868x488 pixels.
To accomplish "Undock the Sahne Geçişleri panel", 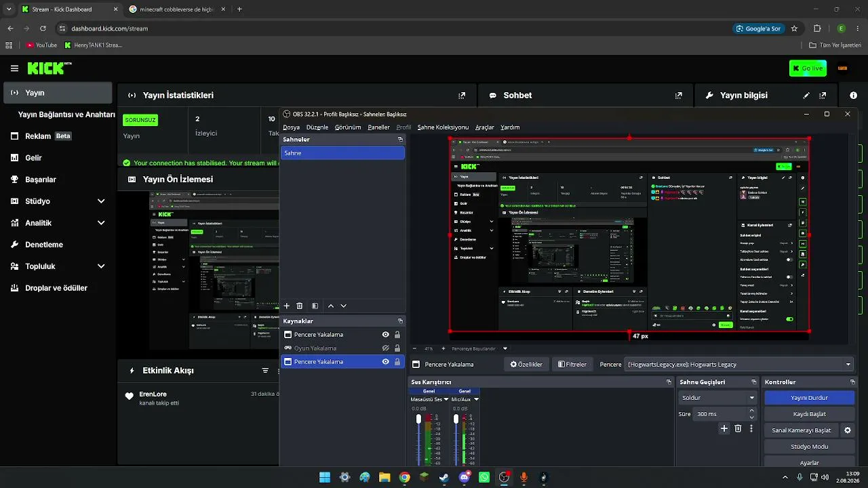I will click(x=754, y=382).
